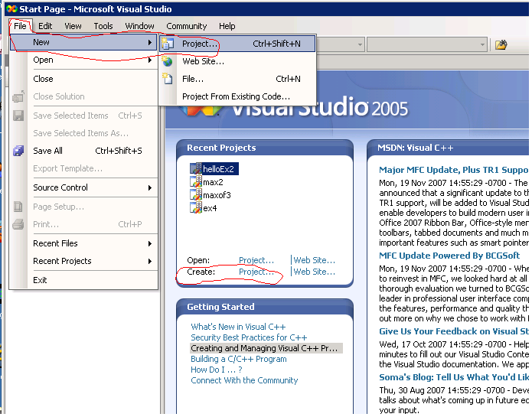Open Soma's Blog headline link
The height and width of the screenshot is (417, 532).
pyautogui.click(x=454, y=377)
